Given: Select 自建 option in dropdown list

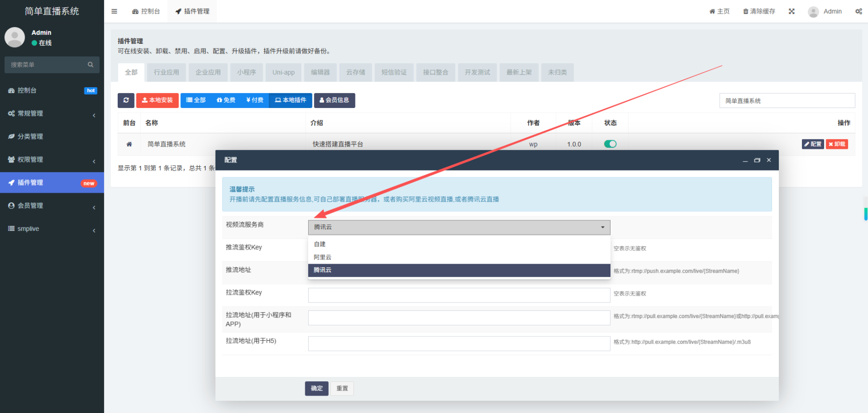Looking at the screenshot, I should click(x=320, y=244).
